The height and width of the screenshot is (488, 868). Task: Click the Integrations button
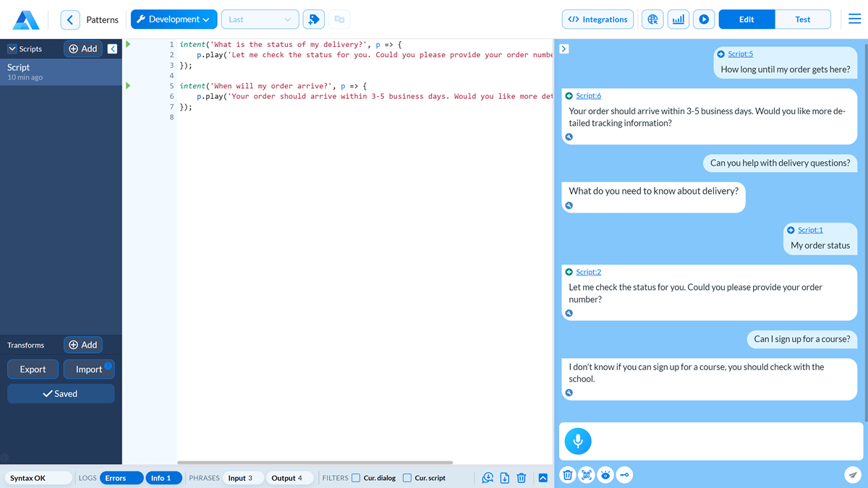coord(597,20)
